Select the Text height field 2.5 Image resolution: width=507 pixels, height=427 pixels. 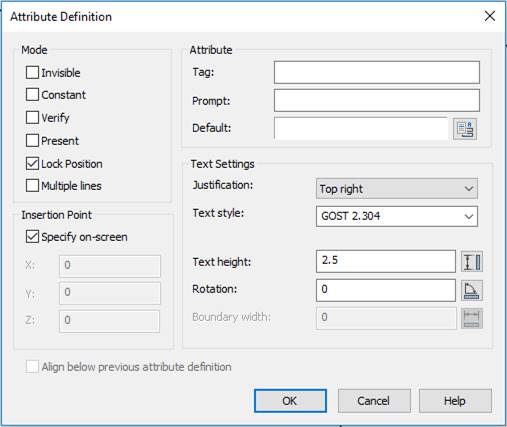coord(386,261)
